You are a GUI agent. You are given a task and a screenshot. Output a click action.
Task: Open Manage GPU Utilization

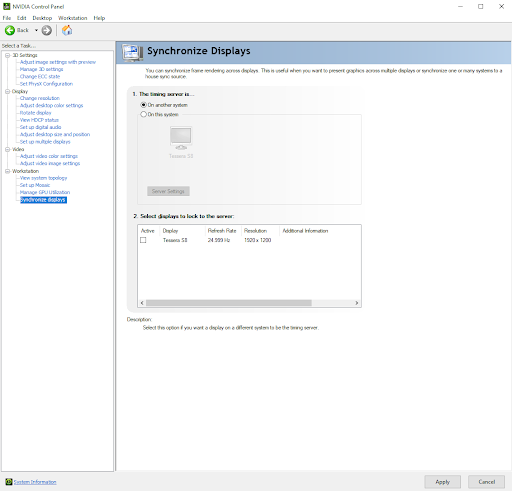[x=45, y=192]
